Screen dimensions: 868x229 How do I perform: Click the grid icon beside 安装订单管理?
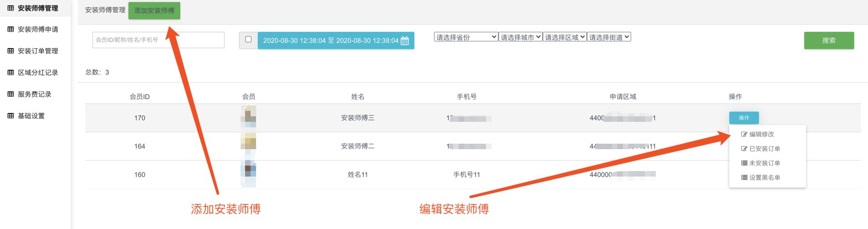tap(10, 51)
